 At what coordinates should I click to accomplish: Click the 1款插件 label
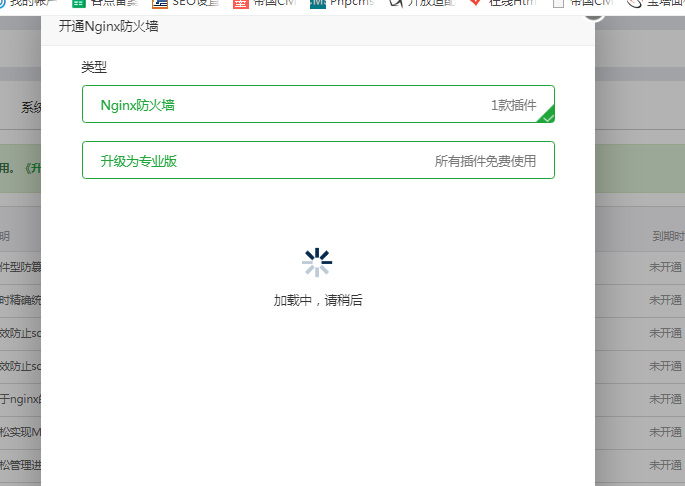[x=514, y=105]
